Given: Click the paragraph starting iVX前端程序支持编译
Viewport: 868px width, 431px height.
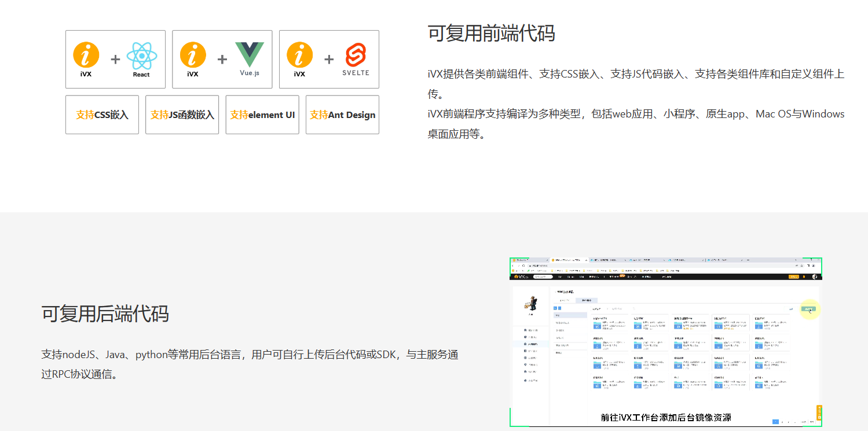Looking at the screenshot, I should (636, 124).
